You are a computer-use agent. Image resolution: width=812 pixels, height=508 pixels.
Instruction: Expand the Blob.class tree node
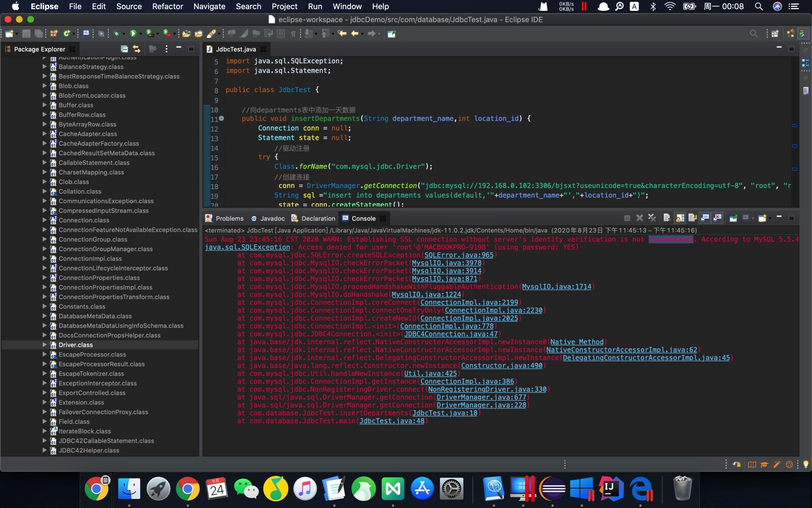(x=45, y=86)
